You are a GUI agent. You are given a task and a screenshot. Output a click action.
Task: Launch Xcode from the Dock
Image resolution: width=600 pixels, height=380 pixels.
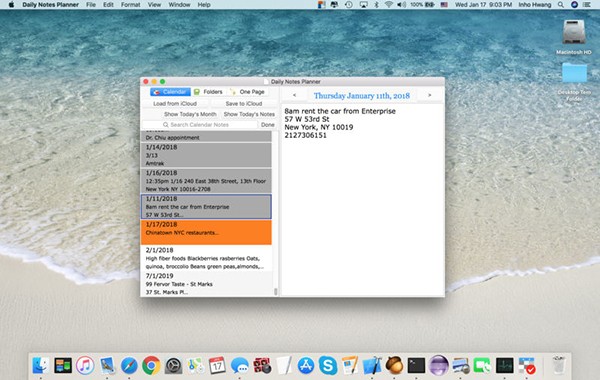point(372,365)
